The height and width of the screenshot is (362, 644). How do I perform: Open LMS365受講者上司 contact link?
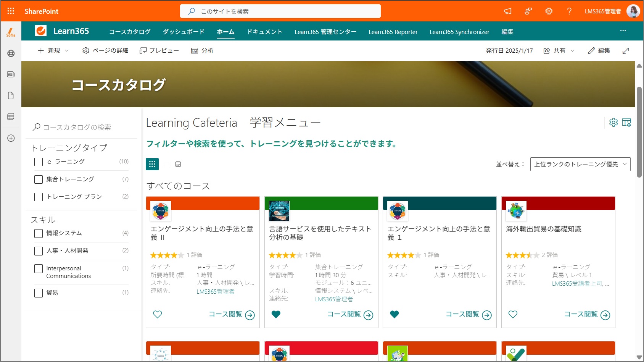click(578, 284)
